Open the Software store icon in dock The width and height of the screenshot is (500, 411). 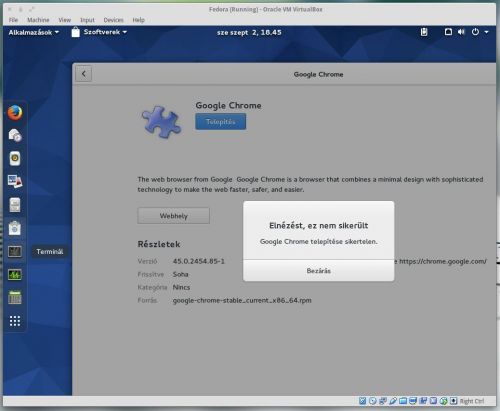[x=15, y=228]
